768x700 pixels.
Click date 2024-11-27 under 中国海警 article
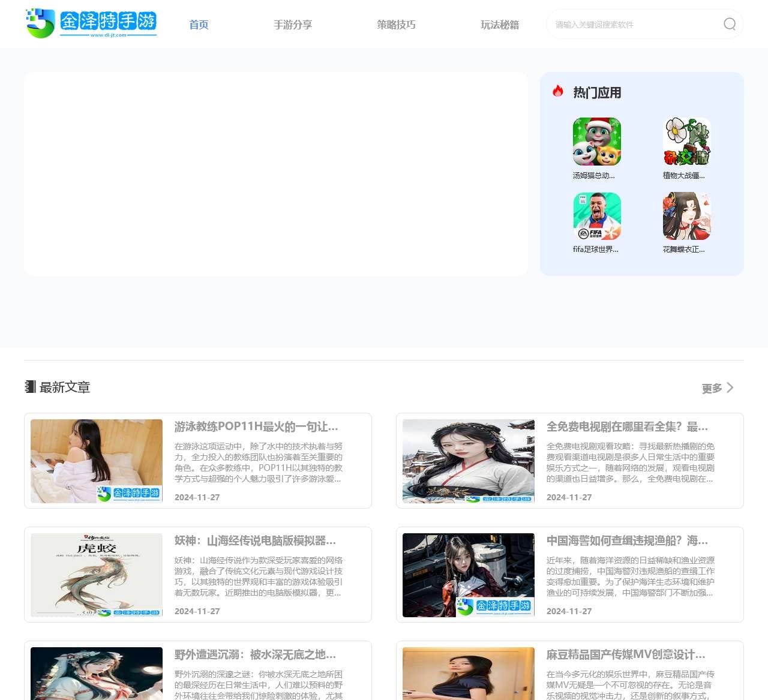tap(569, 611)
